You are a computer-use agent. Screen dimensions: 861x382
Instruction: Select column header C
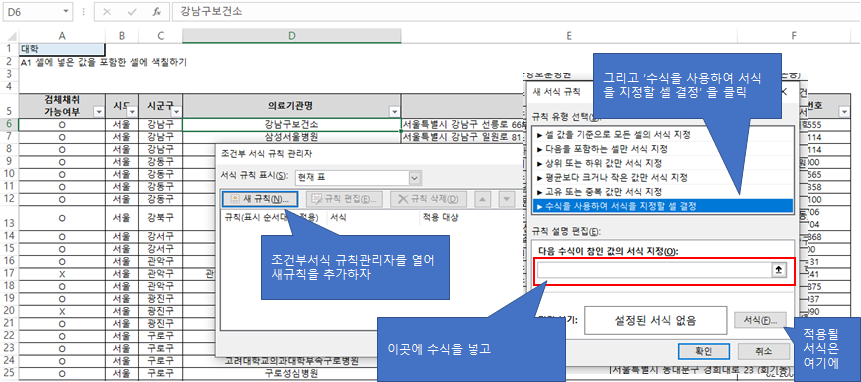coord(160,36)
